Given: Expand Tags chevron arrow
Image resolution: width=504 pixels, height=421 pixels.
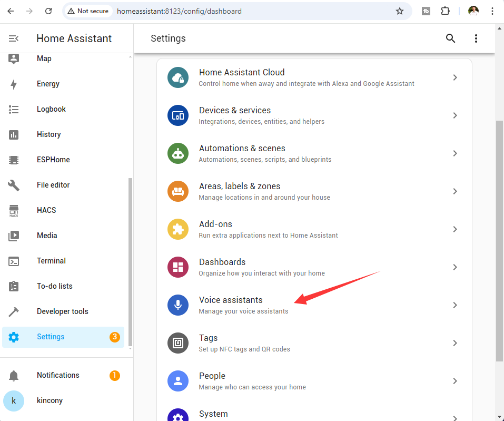Looking at the screenshot, I should [455, 343].
